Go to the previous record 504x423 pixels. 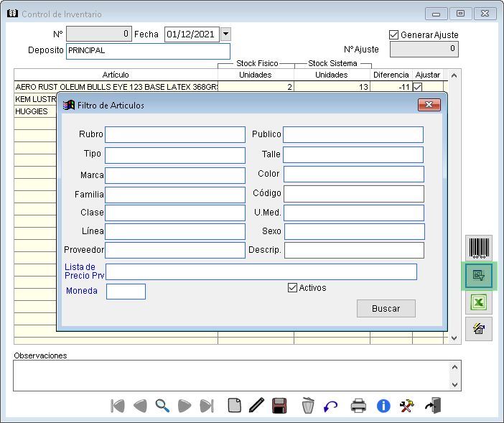coord(141,406)
